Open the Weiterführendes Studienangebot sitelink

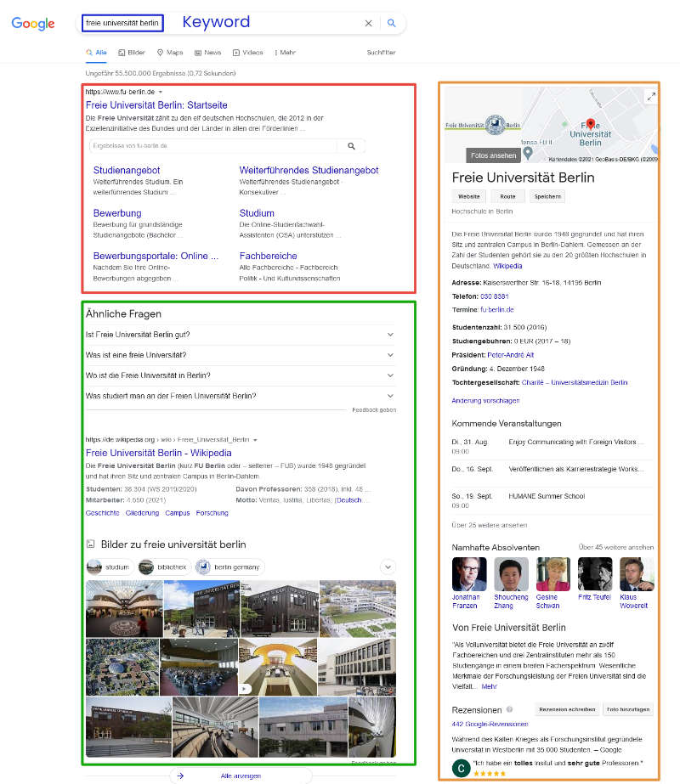click(309, 170)
